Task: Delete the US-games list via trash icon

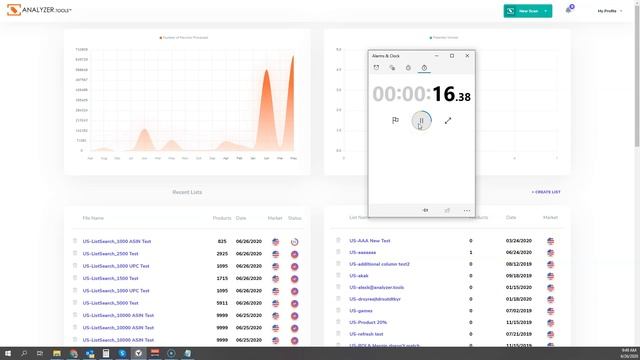Action: [x=338, y=310]
